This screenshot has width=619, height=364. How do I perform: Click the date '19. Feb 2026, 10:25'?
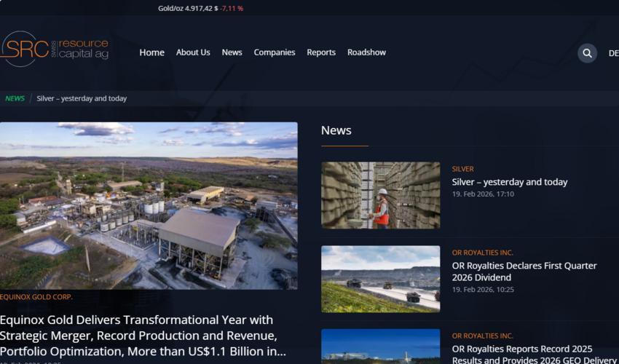click(483, 290)
